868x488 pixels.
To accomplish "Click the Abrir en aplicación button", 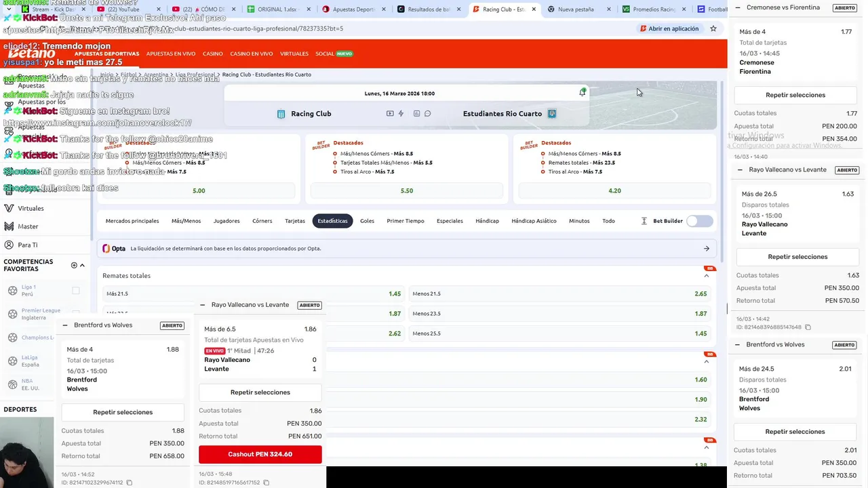I will click(x=669, y=28).
